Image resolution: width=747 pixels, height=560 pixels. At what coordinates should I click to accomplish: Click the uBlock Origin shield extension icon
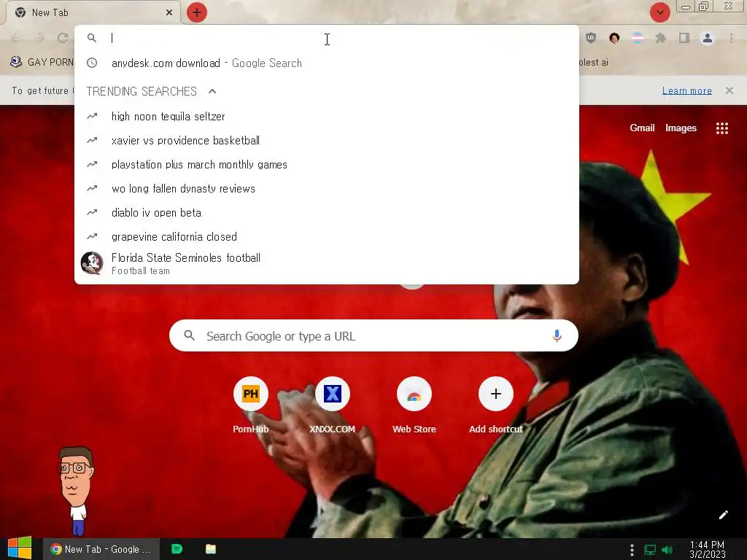coord(591,38)
